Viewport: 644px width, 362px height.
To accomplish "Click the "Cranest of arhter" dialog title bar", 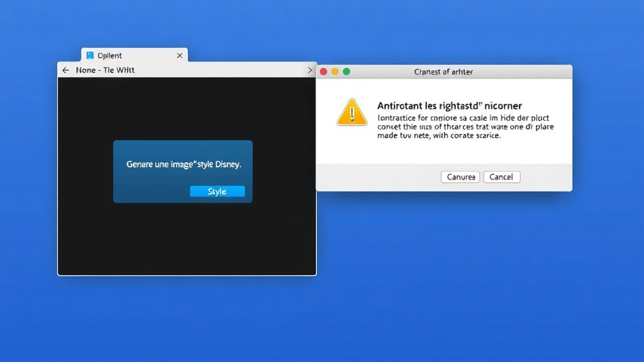I will (443, 72).
